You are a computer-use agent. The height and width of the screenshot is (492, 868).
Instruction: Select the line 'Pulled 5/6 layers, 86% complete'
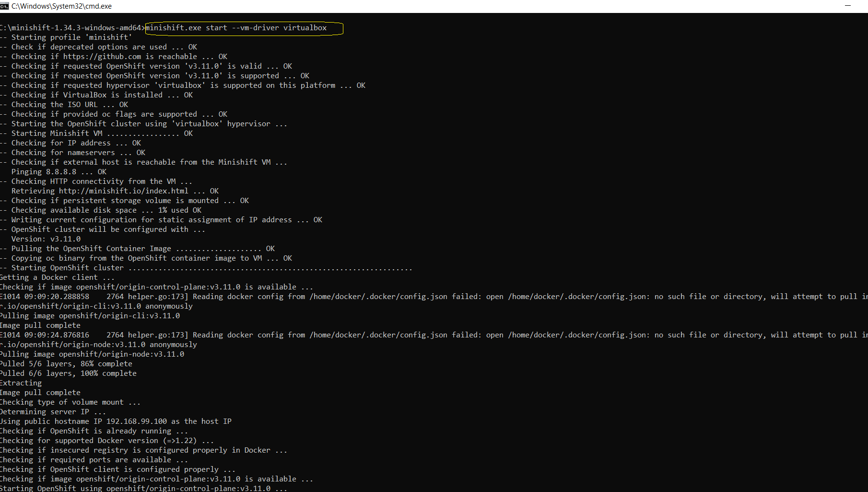click(x=66, y=364)
